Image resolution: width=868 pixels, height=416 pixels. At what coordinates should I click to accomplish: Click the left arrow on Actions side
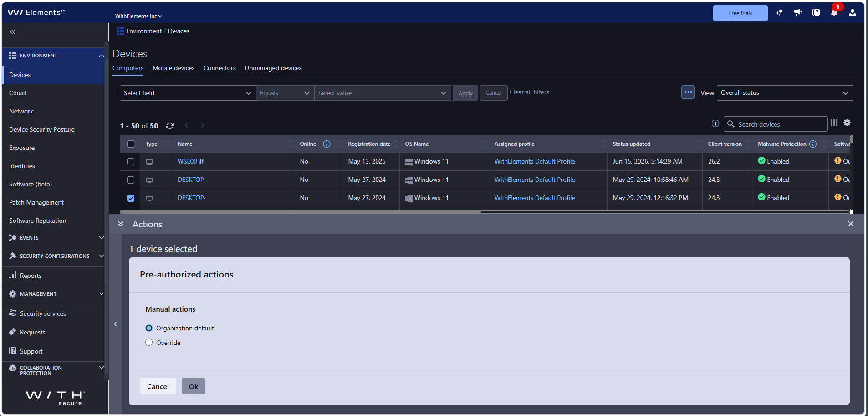tap(115, 324)
